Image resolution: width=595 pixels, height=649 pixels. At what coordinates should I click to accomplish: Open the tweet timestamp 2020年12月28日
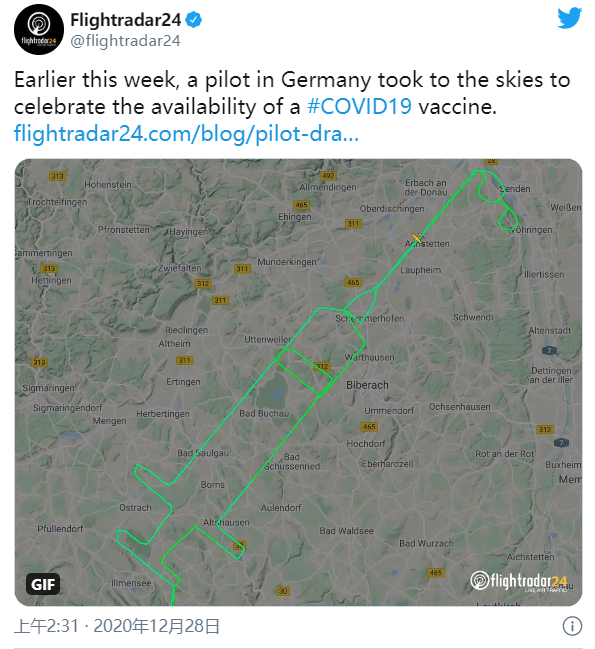(x=156, y=626)
